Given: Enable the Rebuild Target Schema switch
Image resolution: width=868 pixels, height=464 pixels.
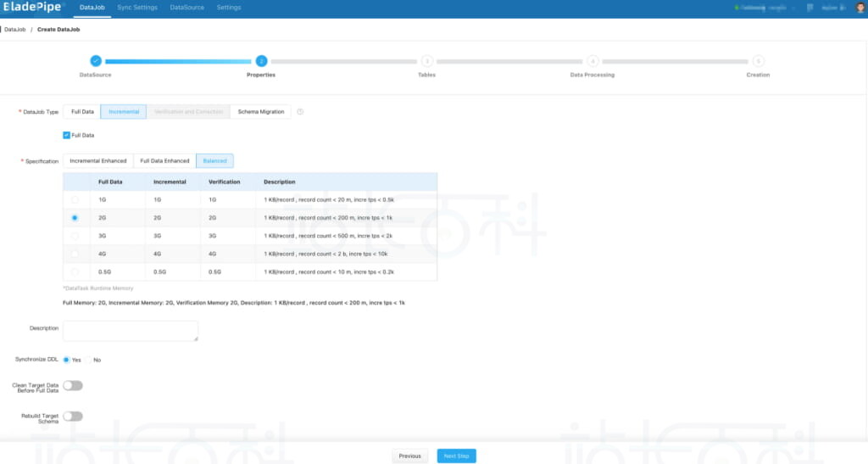Looking at the screenshot, I should [73, 416].
